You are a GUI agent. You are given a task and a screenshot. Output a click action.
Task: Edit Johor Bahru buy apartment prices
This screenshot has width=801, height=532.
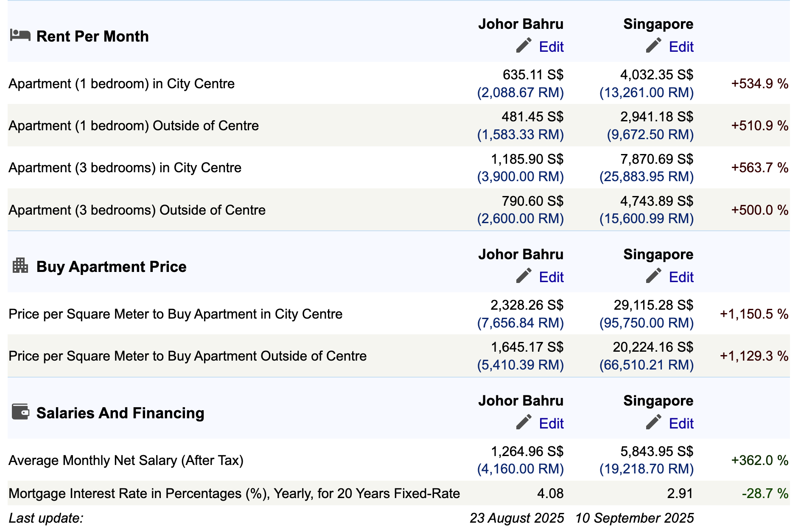point(551,277)
